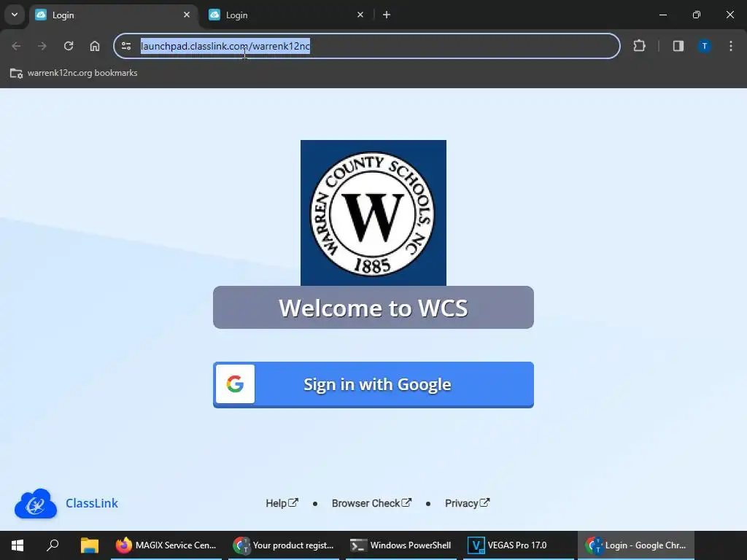Open Windows taskbar search
Viewport: 747px width, 560px height.
(53, 545)
